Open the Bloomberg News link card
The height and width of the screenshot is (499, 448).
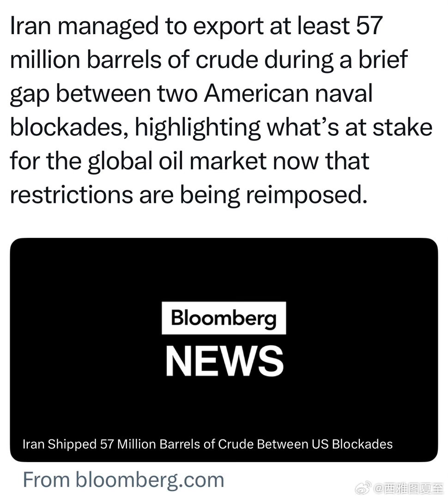click(224, 350)
